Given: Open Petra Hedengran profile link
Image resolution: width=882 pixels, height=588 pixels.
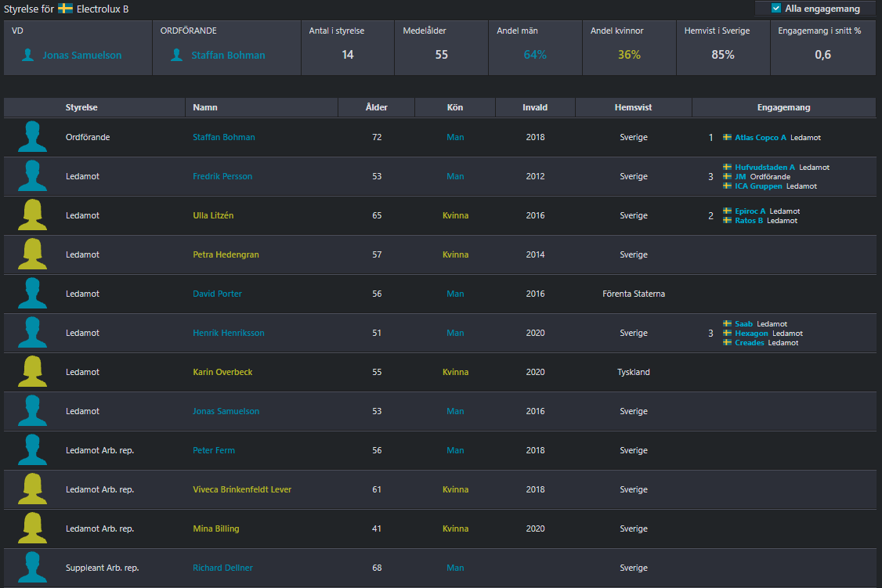Looking at the screenshot, I should tap(226, 254).
